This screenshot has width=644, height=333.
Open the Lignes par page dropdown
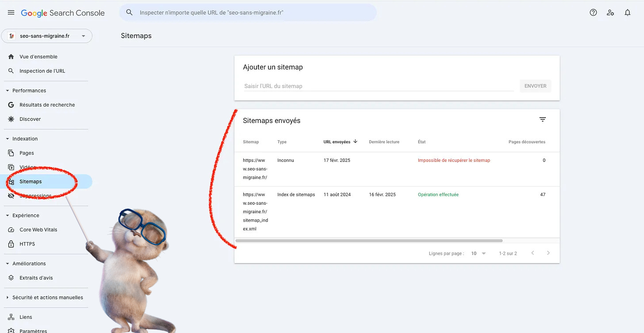click(479, 253)
